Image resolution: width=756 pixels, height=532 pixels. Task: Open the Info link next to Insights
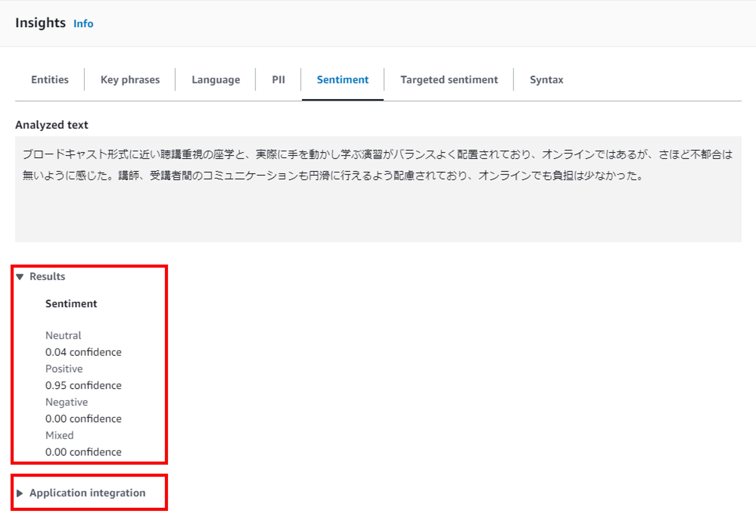(x=83, y=23)
